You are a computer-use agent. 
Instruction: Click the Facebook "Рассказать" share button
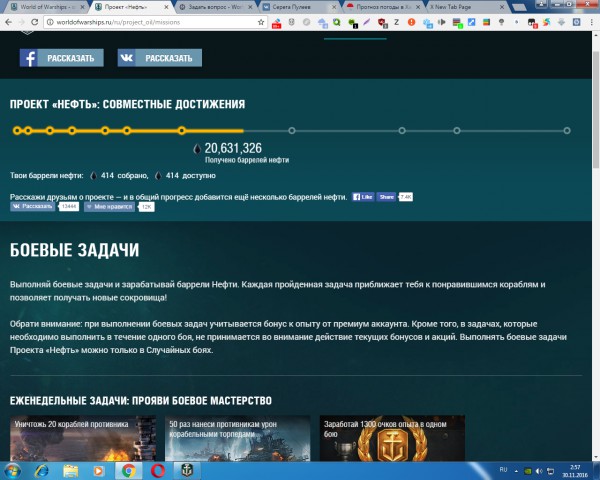click(61, 58)
